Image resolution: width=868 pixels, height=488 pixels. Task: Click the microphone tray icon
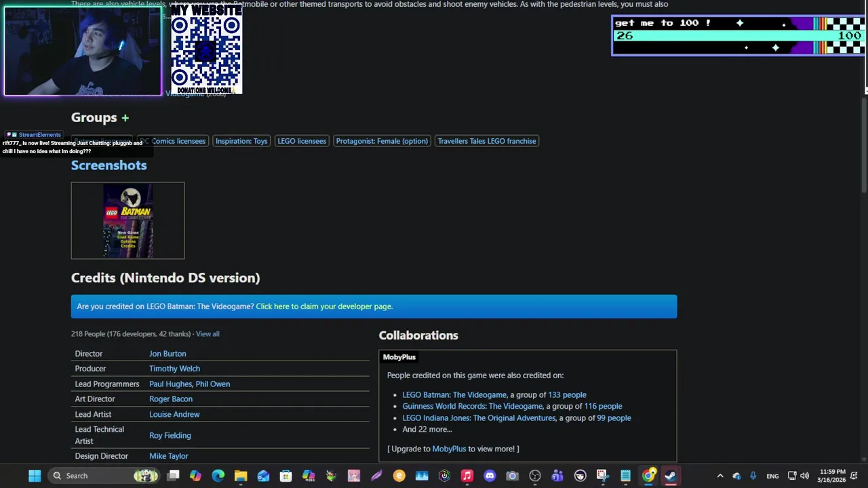[753, 476]
